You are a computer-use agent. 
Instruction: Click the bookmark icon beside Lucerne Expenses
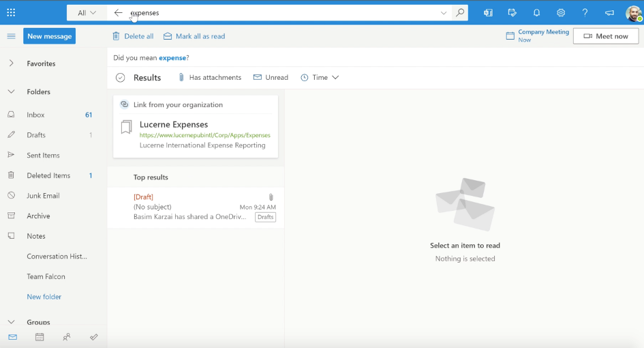coord(127,127)
